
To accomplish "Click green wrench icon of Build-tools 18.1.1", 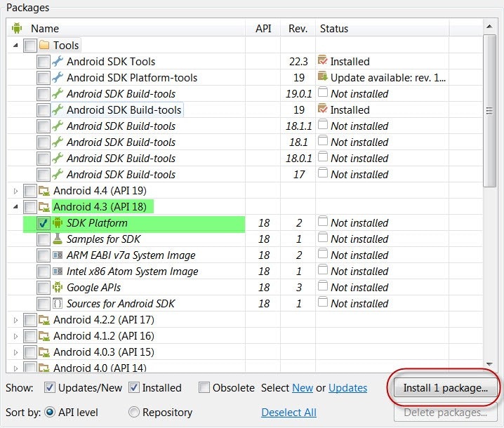I will 58,126.
